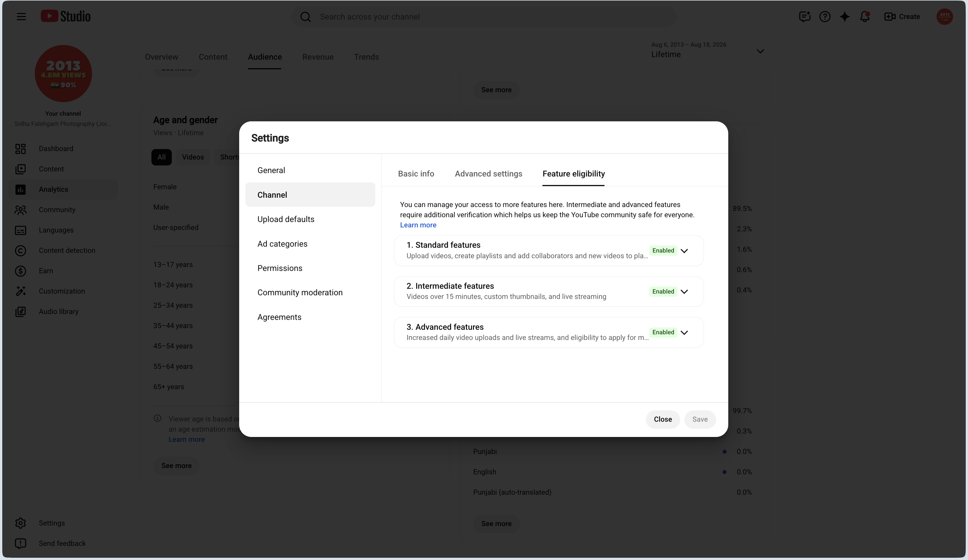Open Content detection sidebar icon
Image resolution: width=968 pixels, height=560 pixels.
tap(20, 250)
